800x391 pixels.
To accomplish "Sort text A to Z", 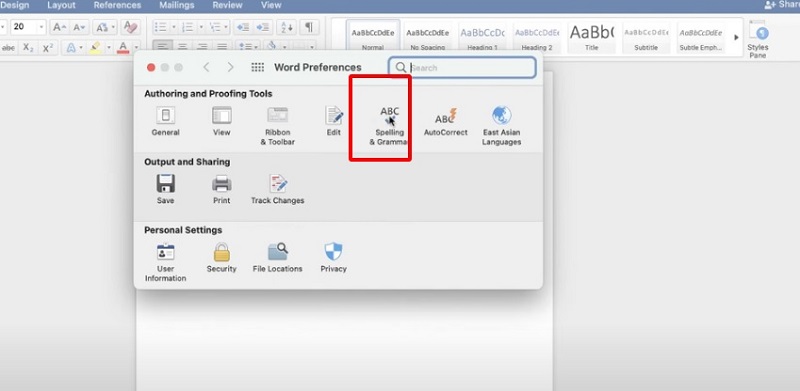I will (x=287, y=27).
